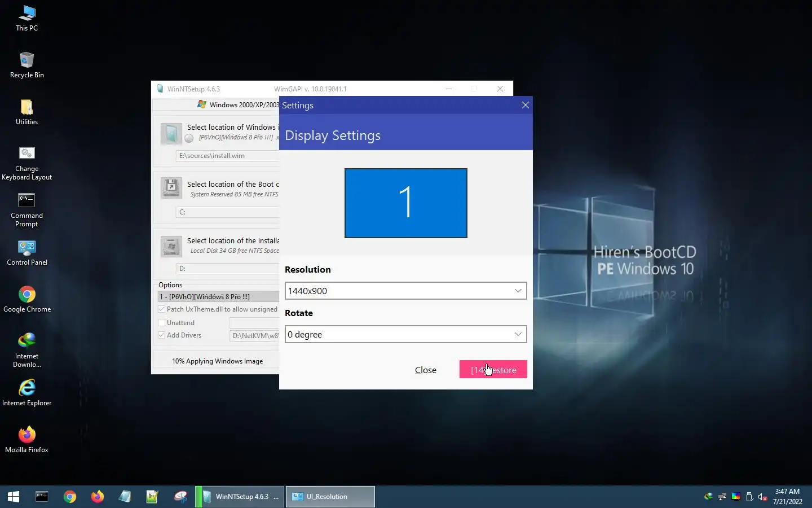
Task: Switch to WinNTSetup 4.6.3 taskbar window
Action: [240, 497]
